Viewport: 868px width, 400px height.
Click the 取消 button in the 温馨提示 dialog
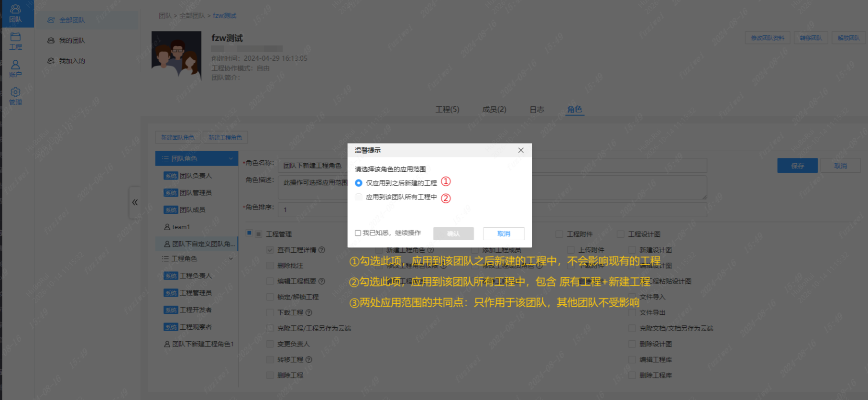point(504,233)
